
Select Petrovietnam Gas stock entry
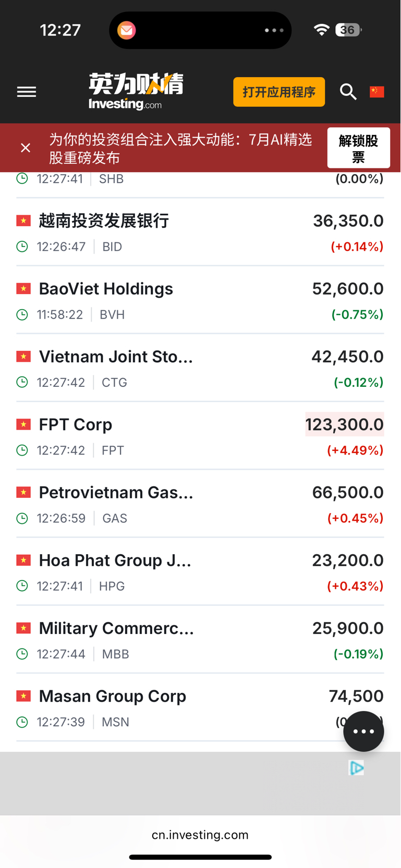point(200,504)
